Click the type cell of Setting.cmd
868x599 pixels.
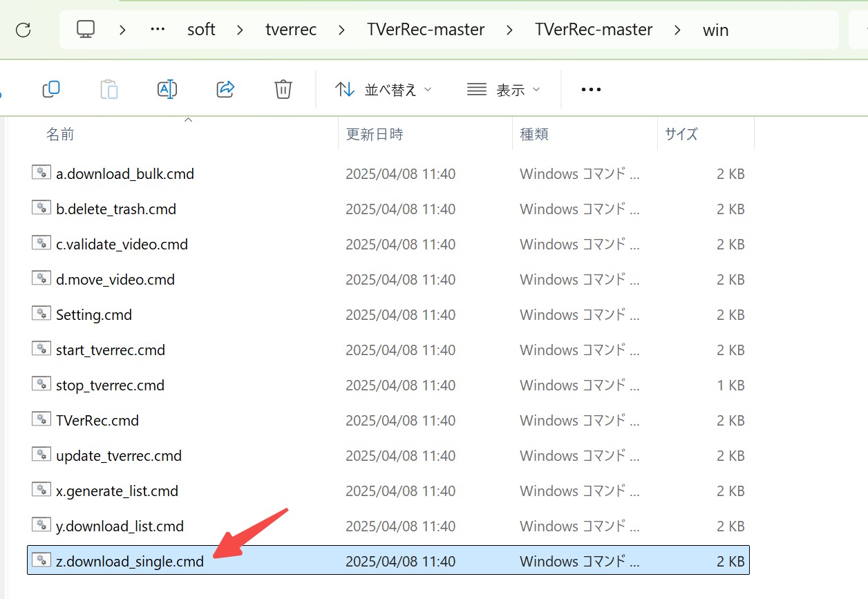point(580,315)
